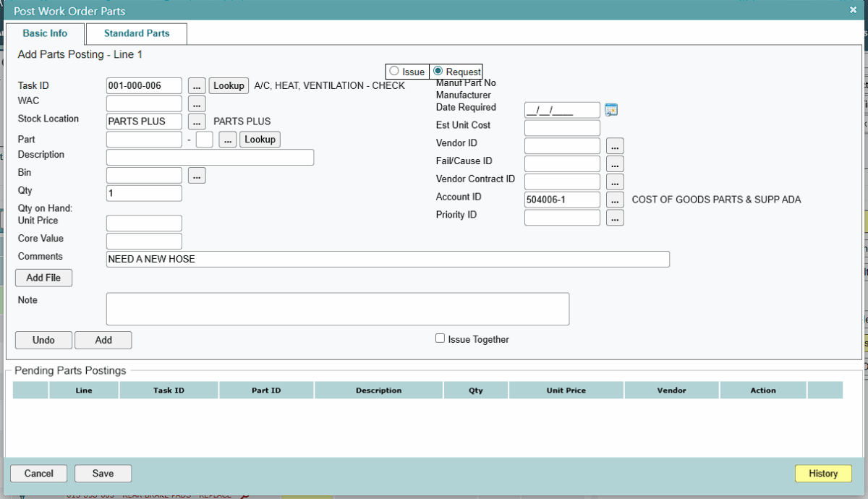868x499 pixels.
Task: Focus the Comments field with NEED A NEW HOSE
Action: point(388,259)
